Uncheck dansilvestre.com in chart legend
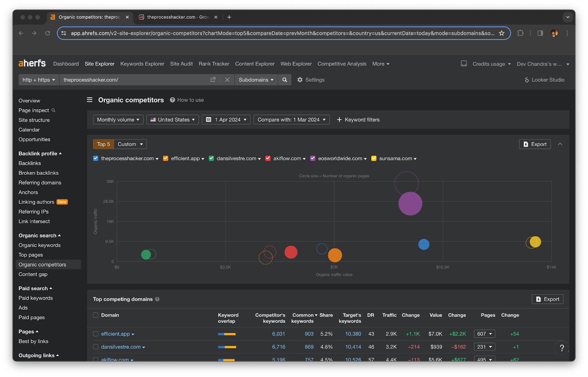The height and width of the screenshot is (377, 588). click(211, 159)
